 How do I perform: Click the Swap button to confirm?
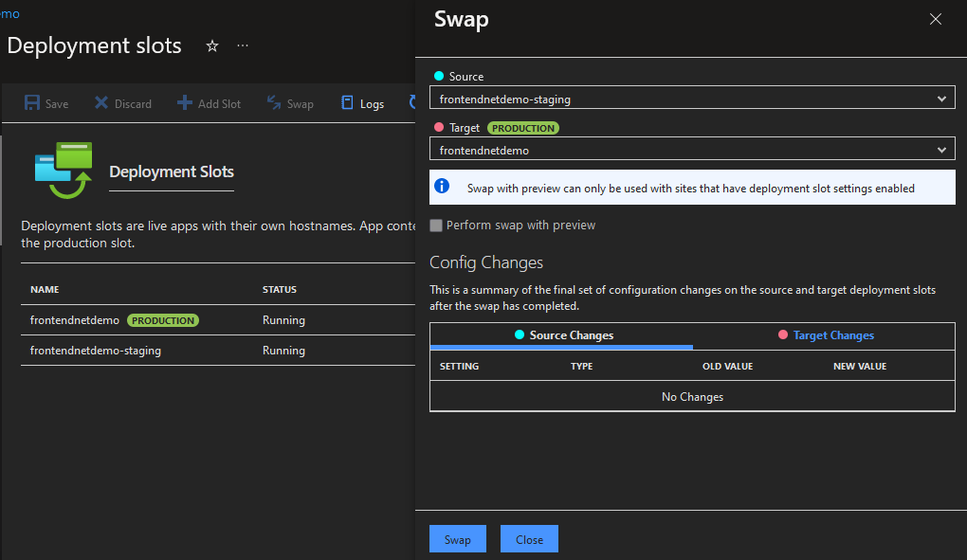pos(457,538)
